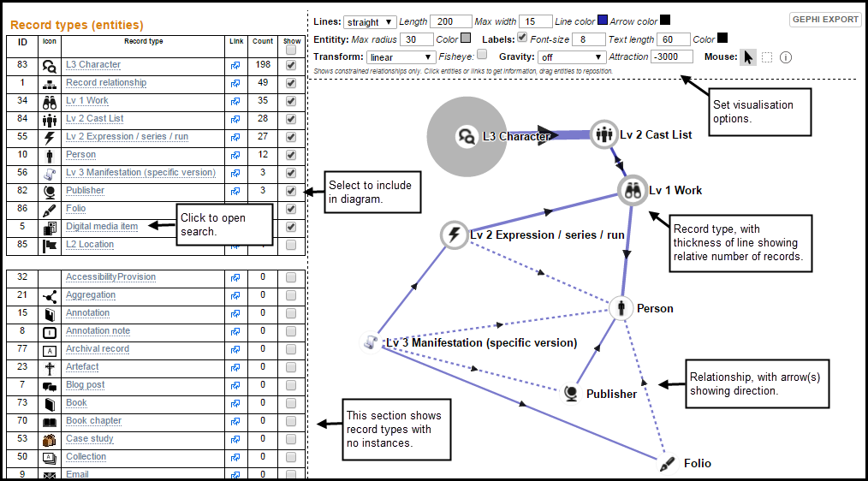Check Show for AccessibilityProvision
The height and width of the screenshot is (481, 868).
(x=291, y=277)
